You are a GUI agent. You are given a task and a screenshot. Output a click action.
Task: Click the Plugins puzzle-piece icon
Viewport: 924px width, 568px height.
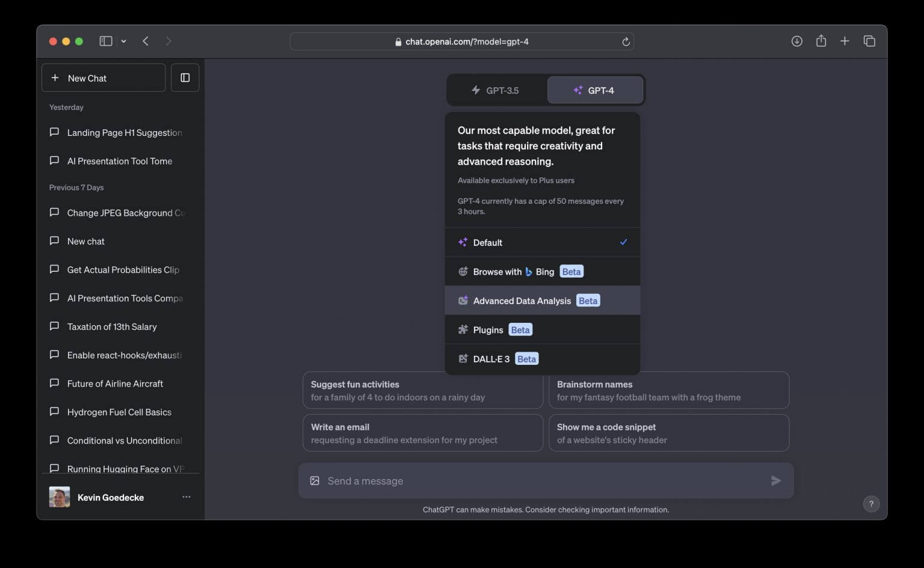[x=463, y=329]
